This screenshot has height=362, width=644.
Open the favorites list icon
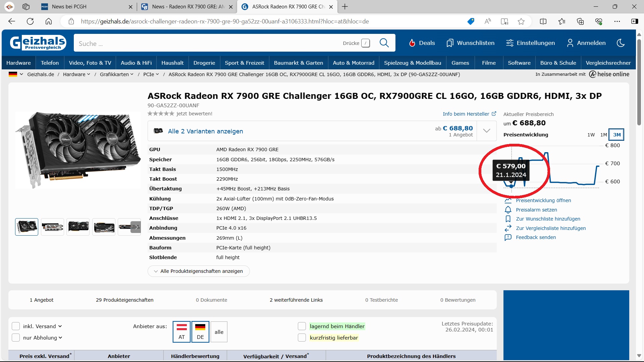pos(562,21)
